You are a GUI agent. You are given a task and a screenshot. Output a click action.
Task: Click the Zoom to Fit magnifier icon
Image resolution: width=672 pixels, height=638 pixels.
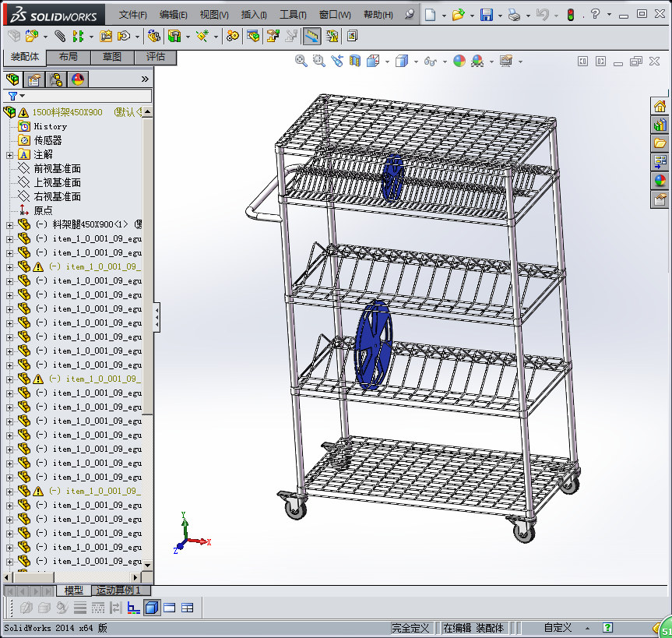(x=301, y=61)
